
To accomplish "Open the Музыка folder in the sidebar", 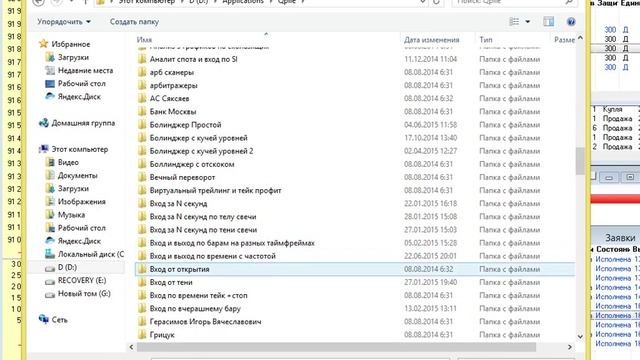I will pos(71,215).
